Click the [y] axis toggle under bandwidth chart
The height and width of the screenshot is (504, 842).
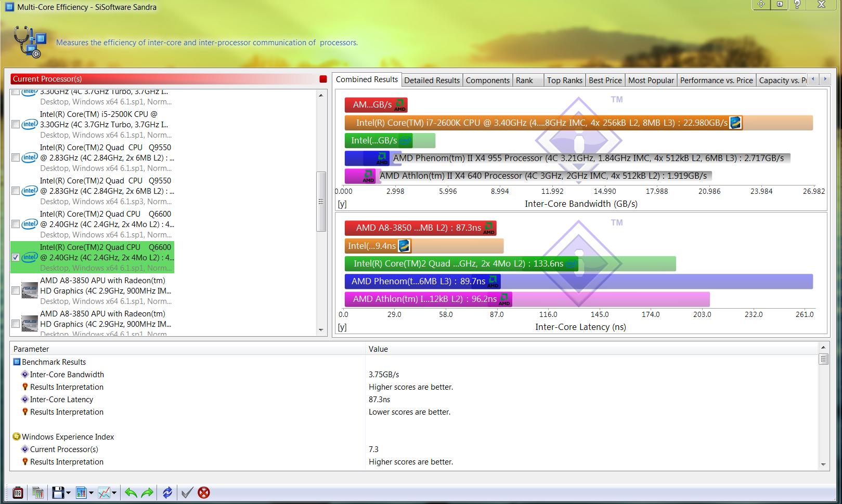click(x=342, y=204)
